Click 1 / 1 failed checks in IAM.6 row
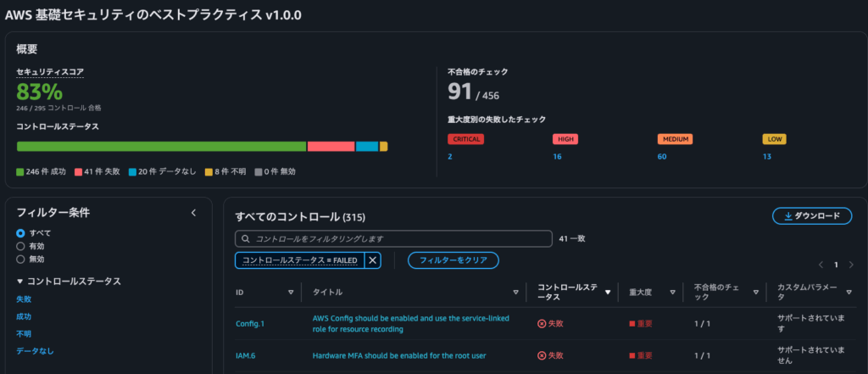The width and height of the screenshot is (868, 374). click(x=702, y=355)
